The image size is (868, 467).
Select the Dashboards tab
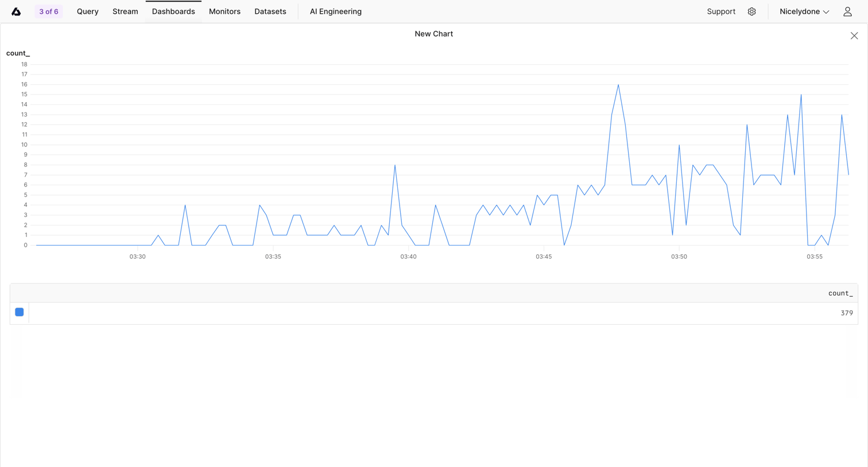[173, 11]
